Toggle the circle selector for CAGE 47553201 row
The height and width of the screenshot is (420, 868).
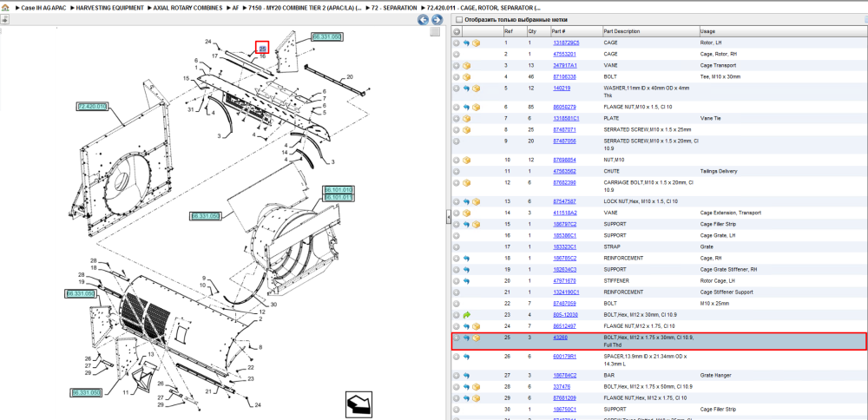(x=457, y=54)
